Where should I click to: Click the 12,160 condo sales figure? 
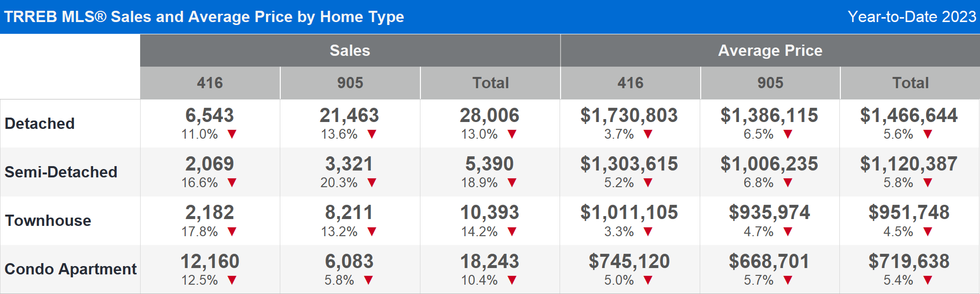pyautogui.click(x=210, y=262)
